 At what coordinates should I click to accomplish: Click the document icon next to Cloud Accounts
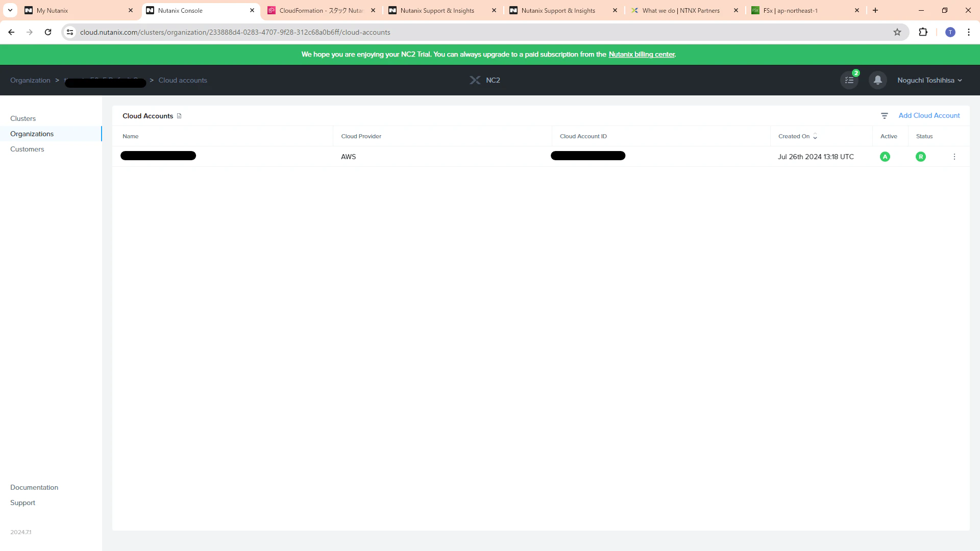pos(179,116)
